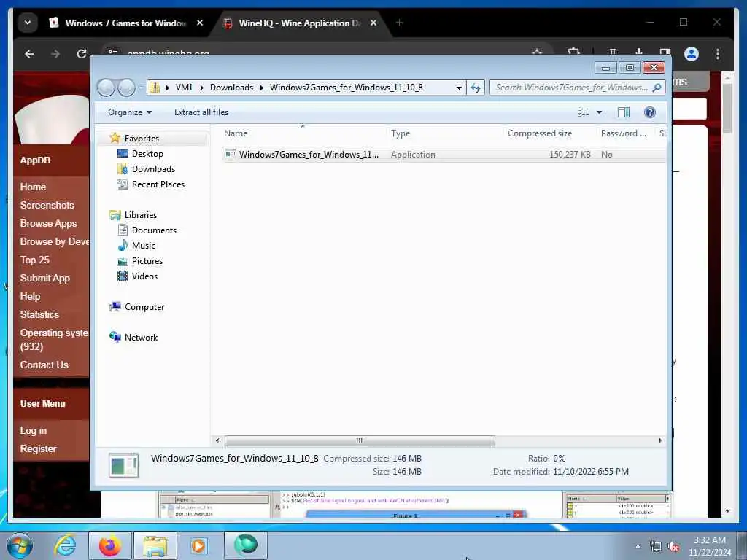
Task: Open the address bar history dropdown
Action: (x=459, y=87)
